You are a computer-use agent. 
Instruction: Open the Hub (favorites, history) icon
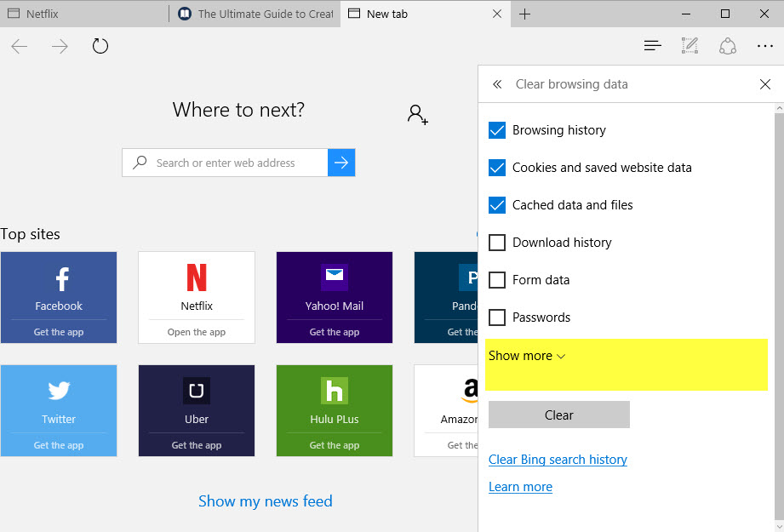[653, 46]
